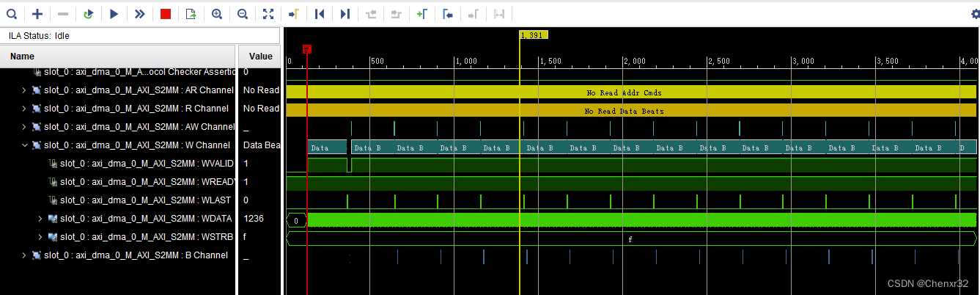Image resolution: width=980 pixels, height=295 pixels.
Task: Jump to previous marker icon
Action: point(447,13)
